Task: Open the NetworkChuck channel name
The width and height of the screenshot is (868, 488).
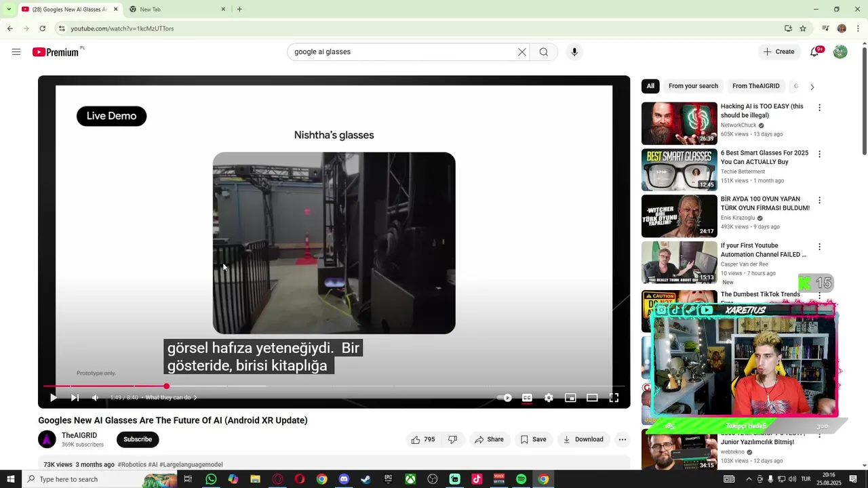Action: [x=738, y=125]
